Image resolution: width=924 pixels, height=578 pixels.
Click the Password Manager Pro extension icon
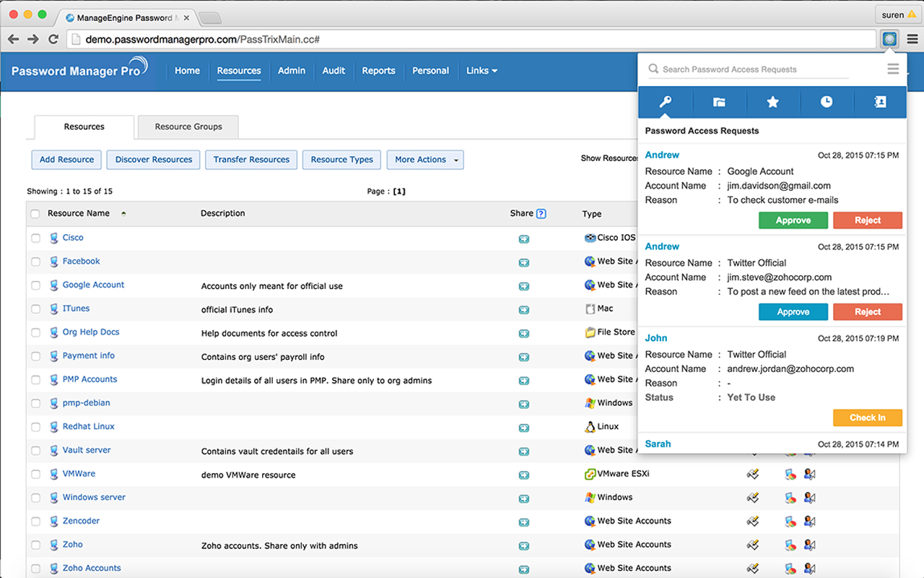(x=889, y=39)
